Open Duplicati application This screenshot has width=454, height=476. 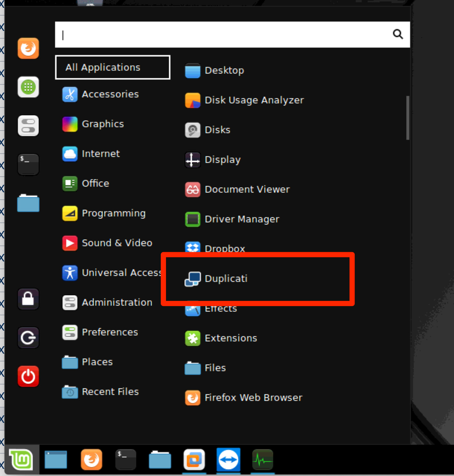[216, 279]
